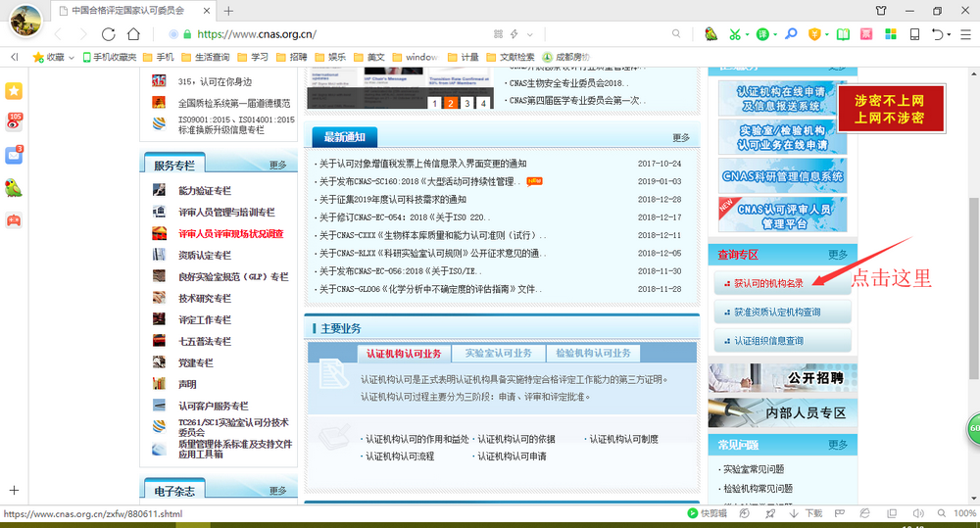This screenshot has width=980, height=528.
Task: Go to the browser home page icon
Action: tap(133, 34)
